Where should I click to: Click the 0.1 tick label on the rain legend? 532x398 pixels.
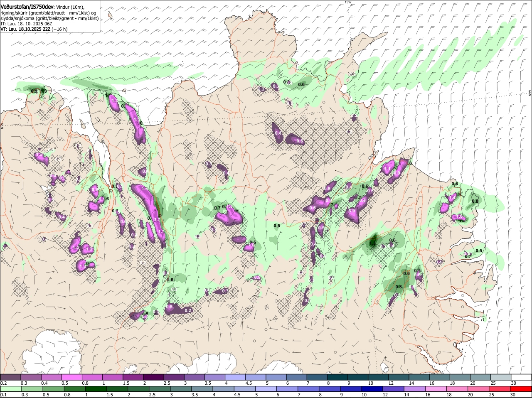coord(3,395)
